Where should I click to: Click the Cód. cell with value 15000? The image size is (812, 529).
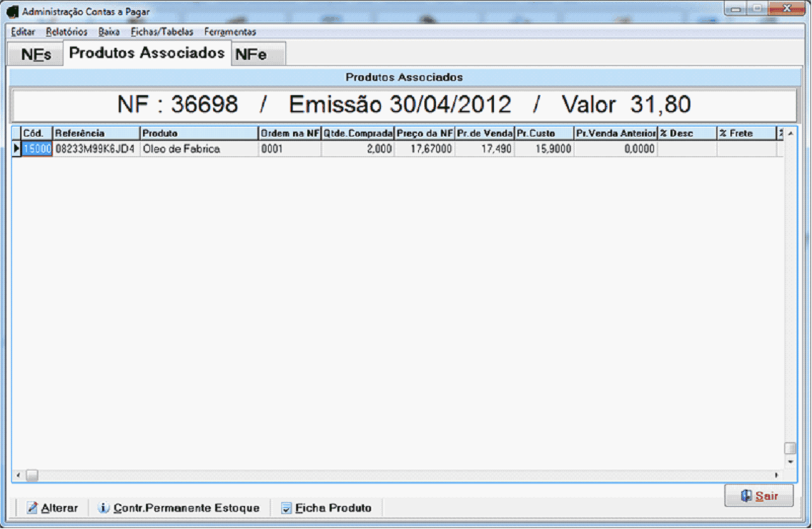point(37,149)
